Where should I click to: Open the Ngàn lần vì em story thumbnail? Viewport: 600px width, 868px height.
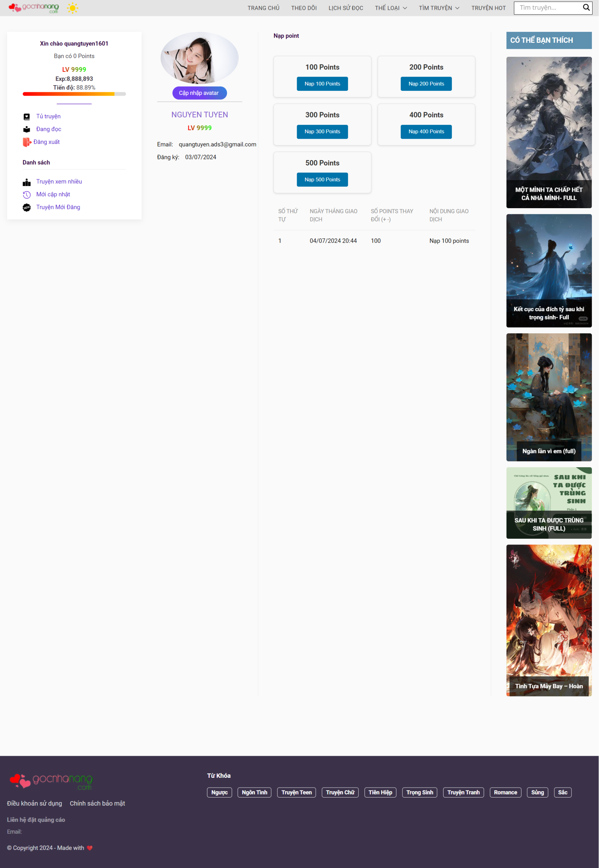[x=550, y=397]
